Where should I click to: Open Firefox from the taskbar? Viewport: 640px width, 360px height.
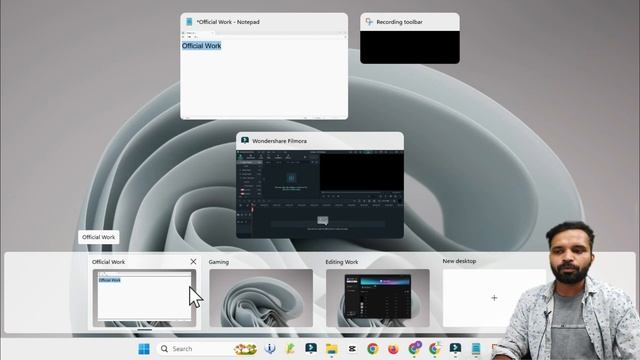(x=393, y=349)
